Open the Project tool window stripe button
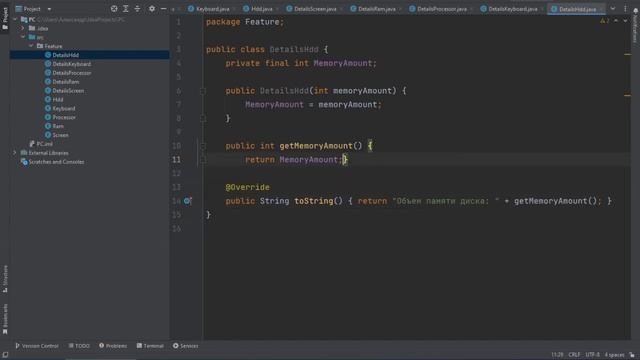 (5, 18)
